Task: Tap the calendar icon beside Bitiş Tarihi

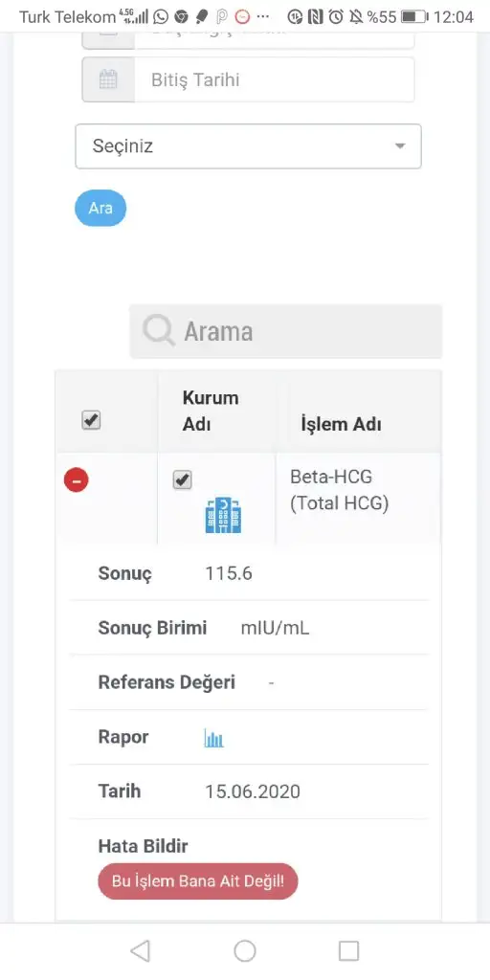Action: click(x=108, y=79)
